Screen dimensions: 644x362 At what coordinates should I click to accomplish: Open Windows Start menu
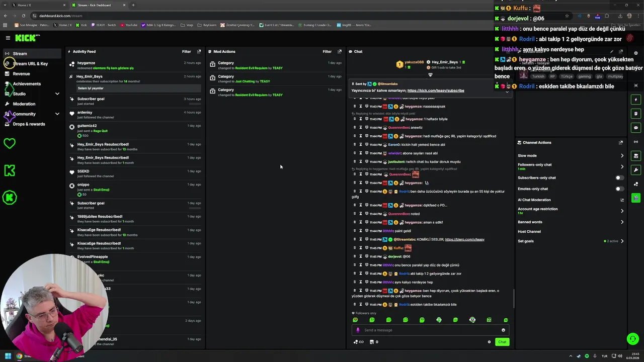click(8, 356)
